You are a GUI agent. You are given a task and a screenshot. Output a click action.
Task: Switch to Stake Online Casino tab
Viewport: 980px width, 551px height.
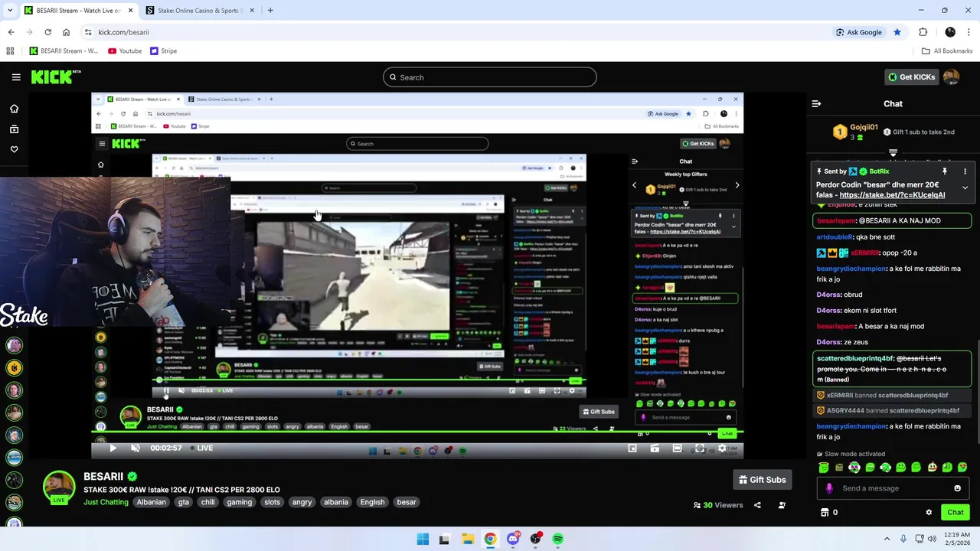[198, 11]
